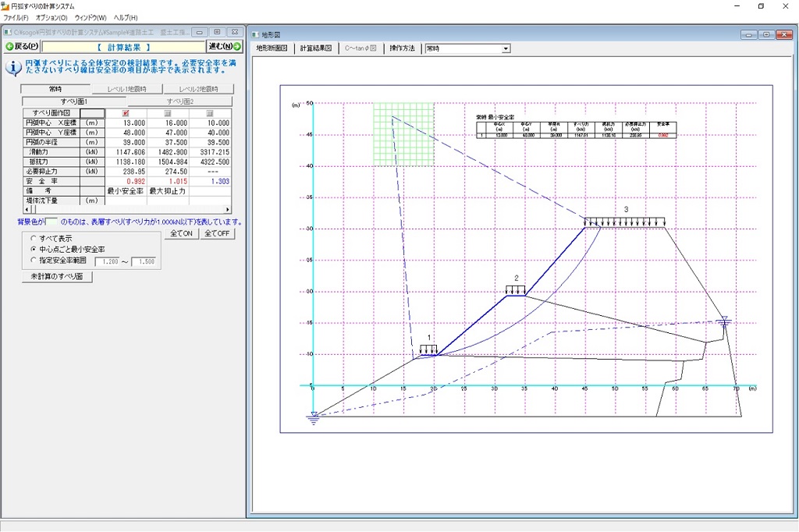Switch to the レベル2地震時 tab
Image resolution: width=799 pixels, height=532 pixels.
click(198, 89)
